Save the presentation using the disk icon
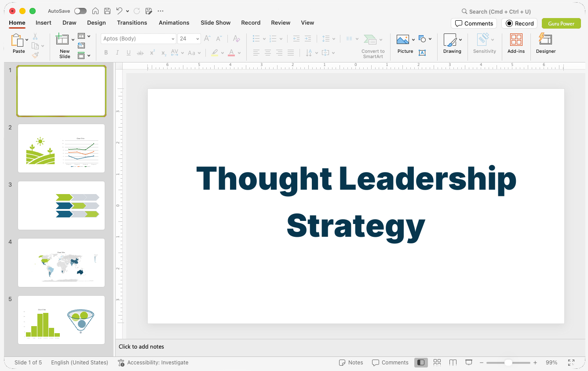Screen dimensions: 588x371 107,11
